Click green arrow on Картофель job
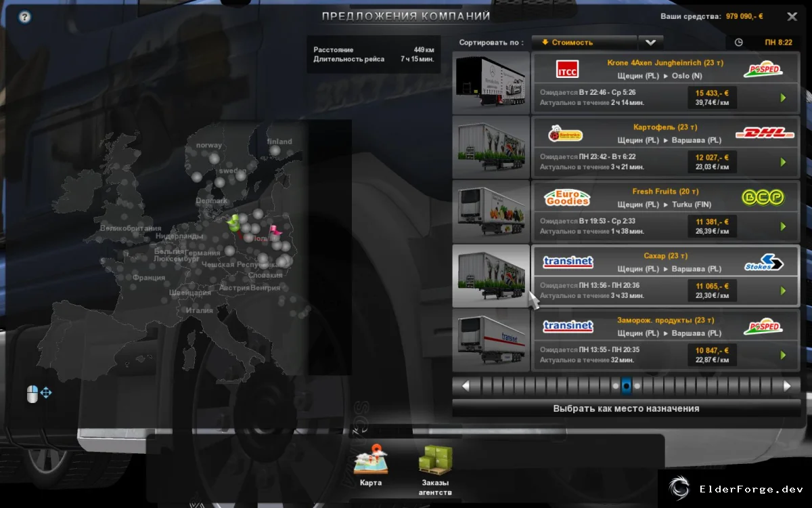The width and height of the screenshot is (812, 508). (783, 163)
